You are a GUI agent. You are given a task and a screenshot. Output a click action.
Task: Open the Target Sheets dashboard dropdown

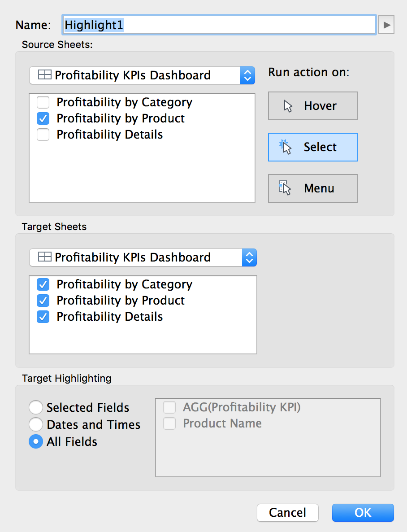point(143,257)
